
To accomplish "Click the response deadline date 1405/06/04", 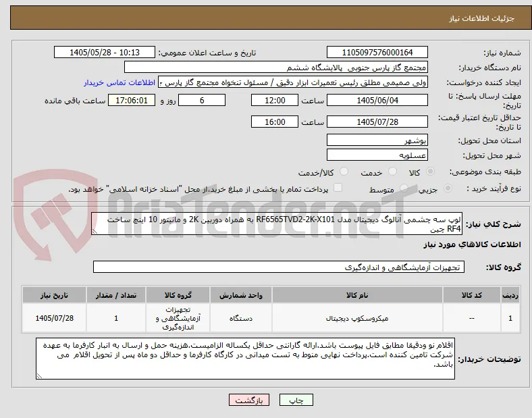I will (x=377, y=101).
